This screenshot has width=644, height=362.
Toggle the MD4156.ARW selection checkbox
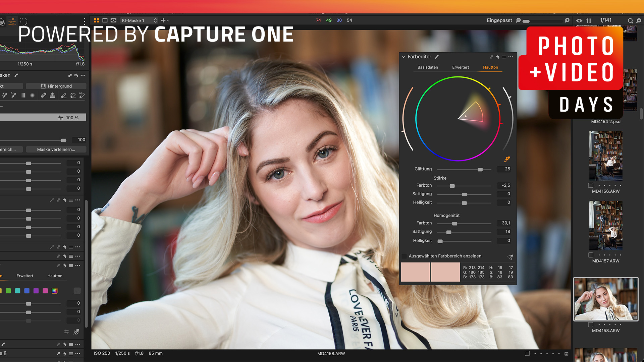coord(591,185)
